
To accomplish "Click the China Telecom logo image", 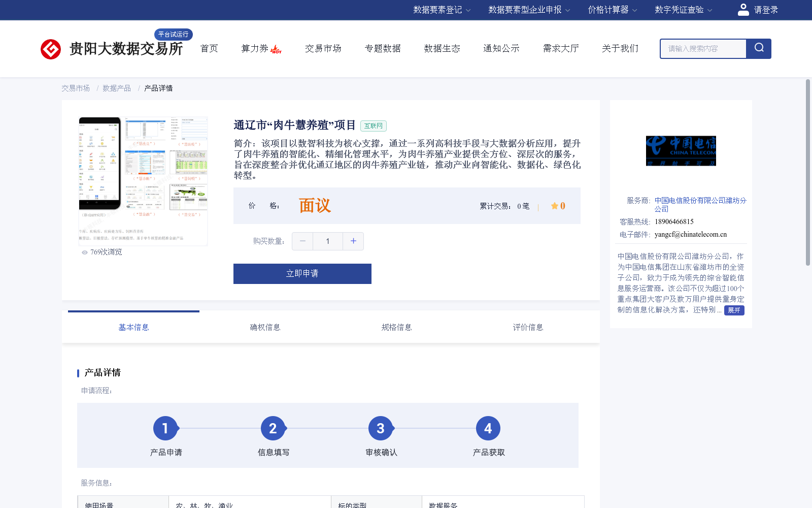I will (x=681, y=151).
